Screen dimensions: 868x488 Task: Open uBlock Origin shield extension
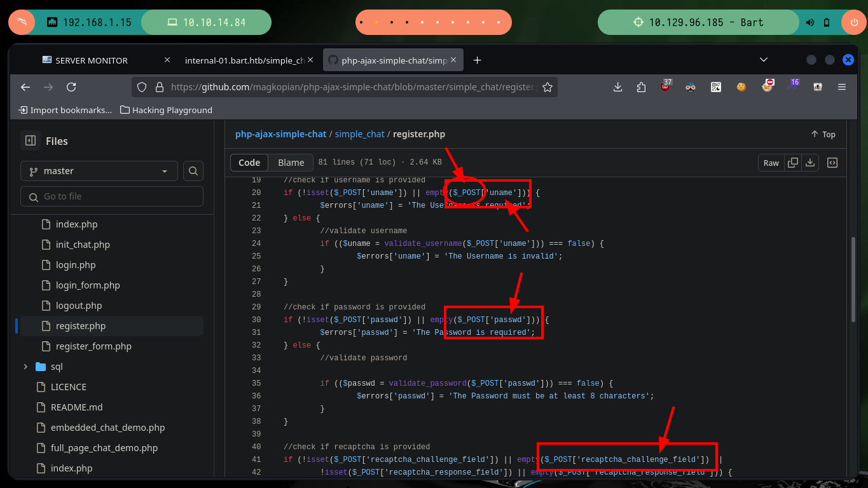[x=666, y=86]
